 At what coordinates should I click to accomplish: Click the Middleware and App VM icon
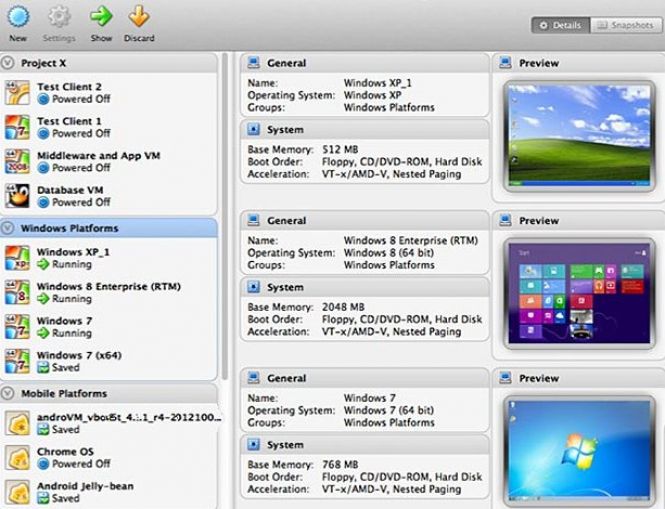tap(17, 161)
